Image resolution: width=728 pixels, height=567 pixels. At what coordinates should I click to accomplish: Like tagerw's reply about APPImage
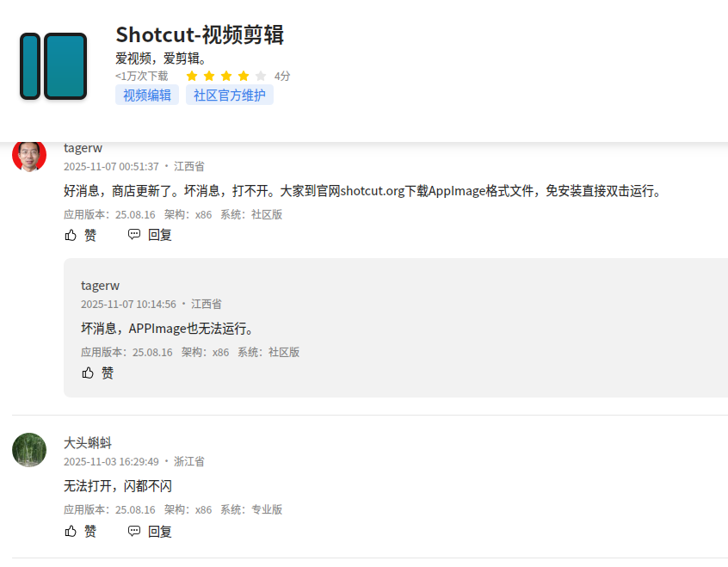click(x=88, y=373)
